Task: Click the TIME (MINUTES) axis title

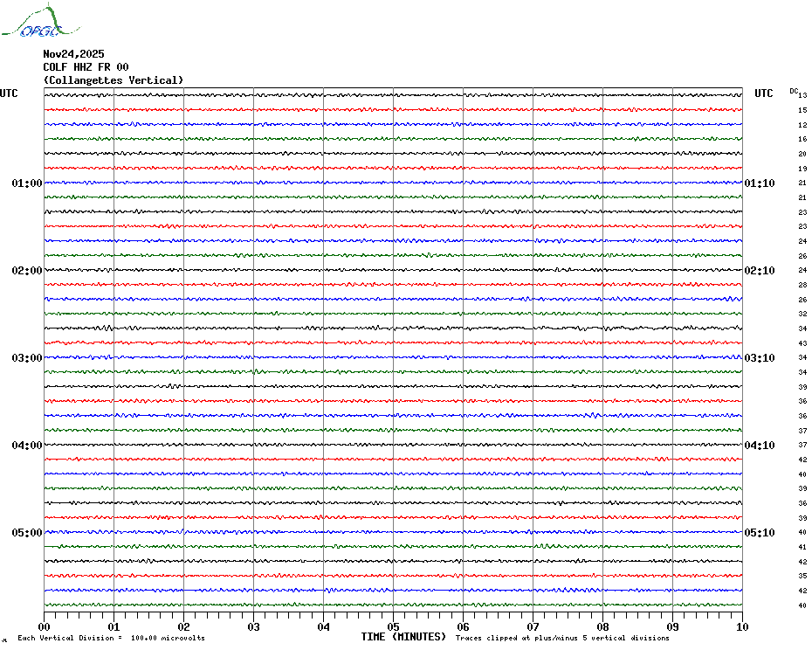Action: 403,637
